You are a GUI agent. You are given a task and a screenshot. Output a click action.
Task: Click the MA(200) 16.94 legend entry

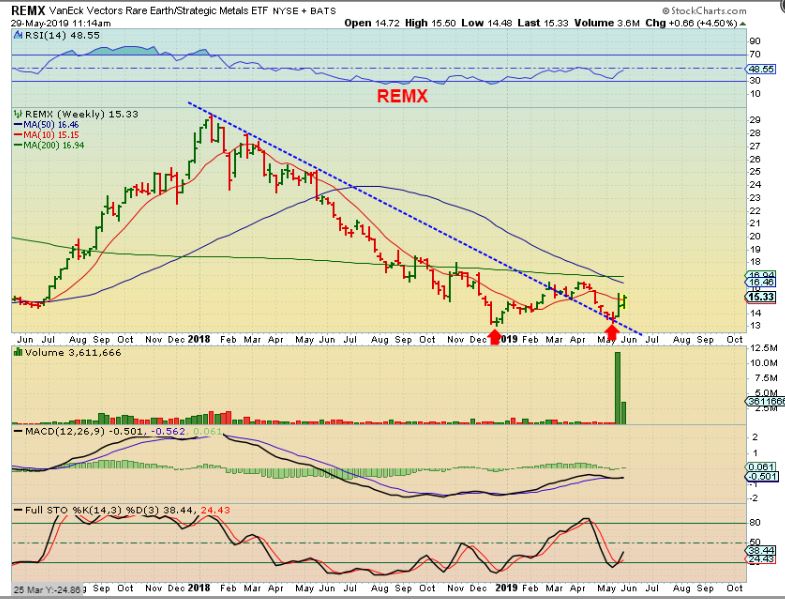click(x=49, y=145)
